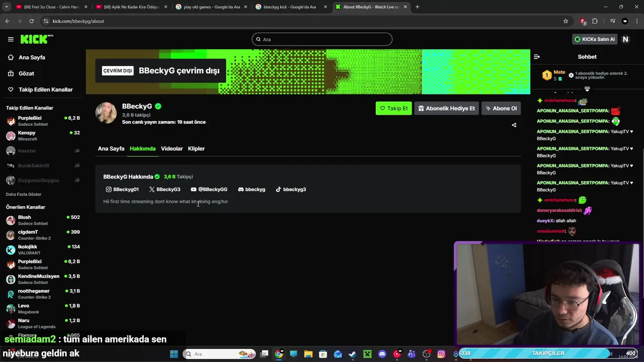Click the site info icon in address bar
The height and width of the screenshot is (362, 644).
point(46,21)
